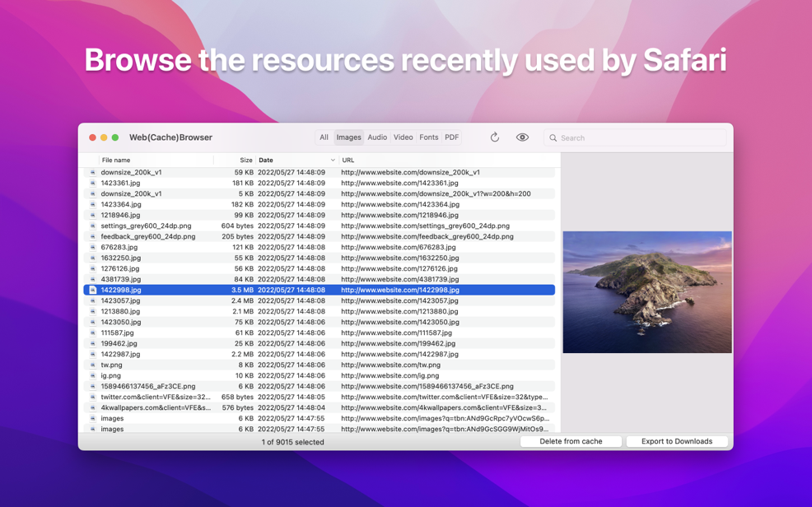Image resolution: width=812 pixels, height=507 pixels.
Task: Click file icon of feedback_grey600_24dp.png
Action: (x=93, y=236)
